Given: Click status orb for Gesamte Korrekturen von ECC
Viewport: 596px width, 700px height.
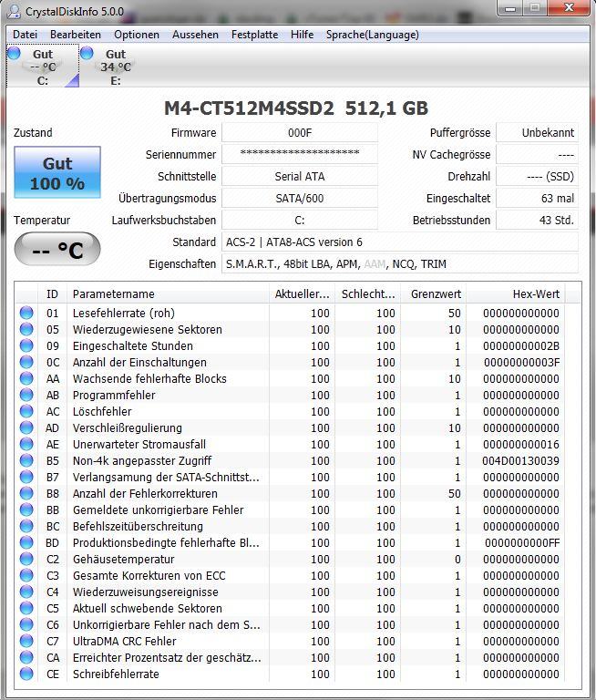Looking at the screenshot, I should (x=26, y=575).
